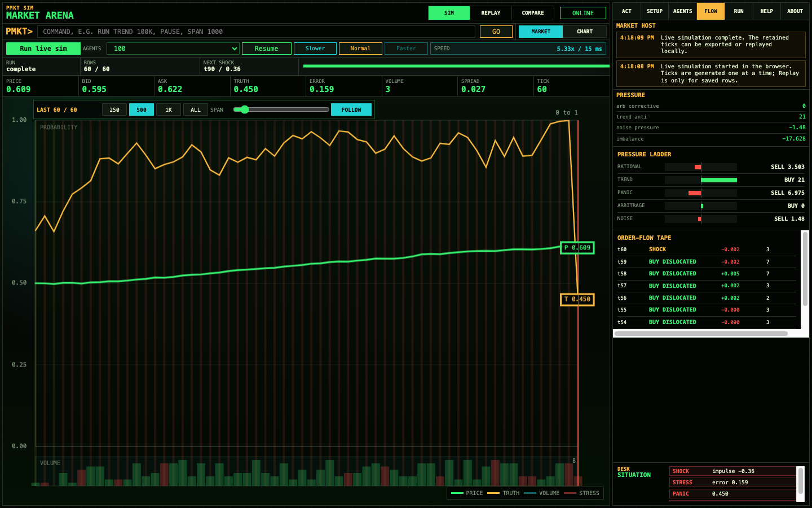Click the SHOCK impulse situation row

pos(732,471)
